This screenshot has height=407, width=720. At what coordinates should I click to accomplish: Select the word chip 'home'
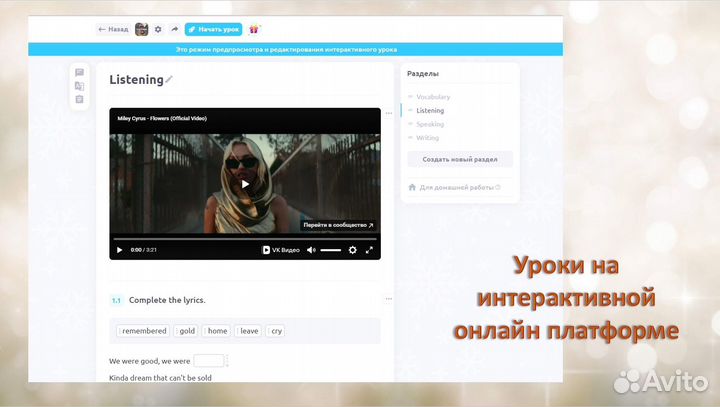(x=216, y=331)
